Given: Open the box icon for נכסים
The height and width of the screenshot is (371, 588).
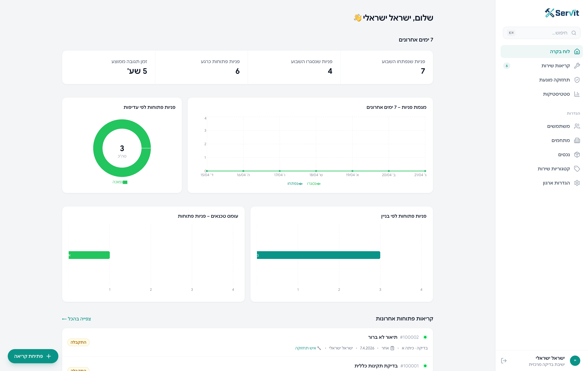Looking at the screenshot, I should point(577,154).
